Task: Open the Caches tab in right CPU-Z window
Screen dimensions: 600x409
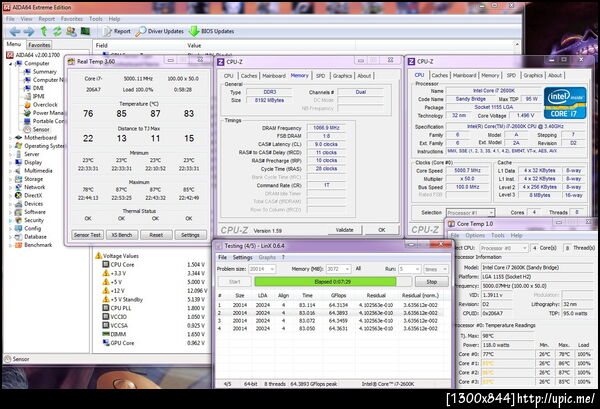Action: 440,75
